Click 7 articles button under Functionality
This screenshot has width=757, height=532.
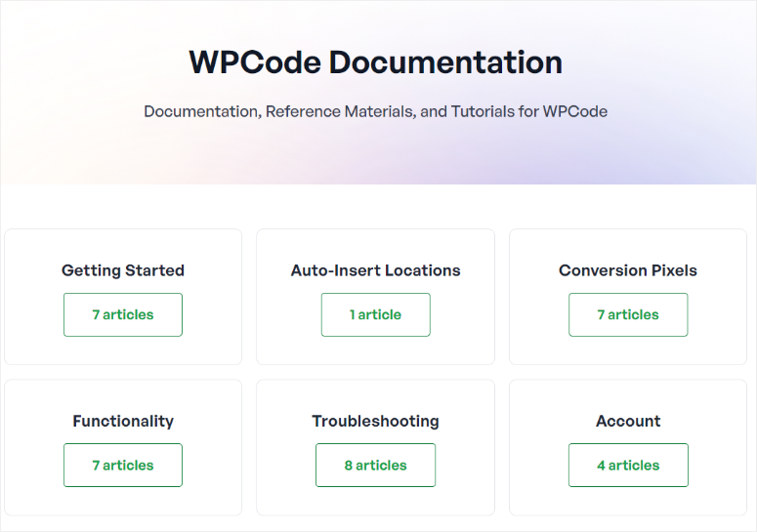tap(123, 465)
